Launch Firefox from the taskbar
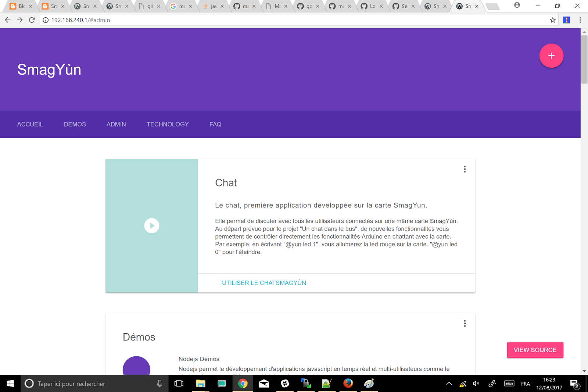Screen dimensions: 588x392 pyautogui.click(x=348, y=384)
